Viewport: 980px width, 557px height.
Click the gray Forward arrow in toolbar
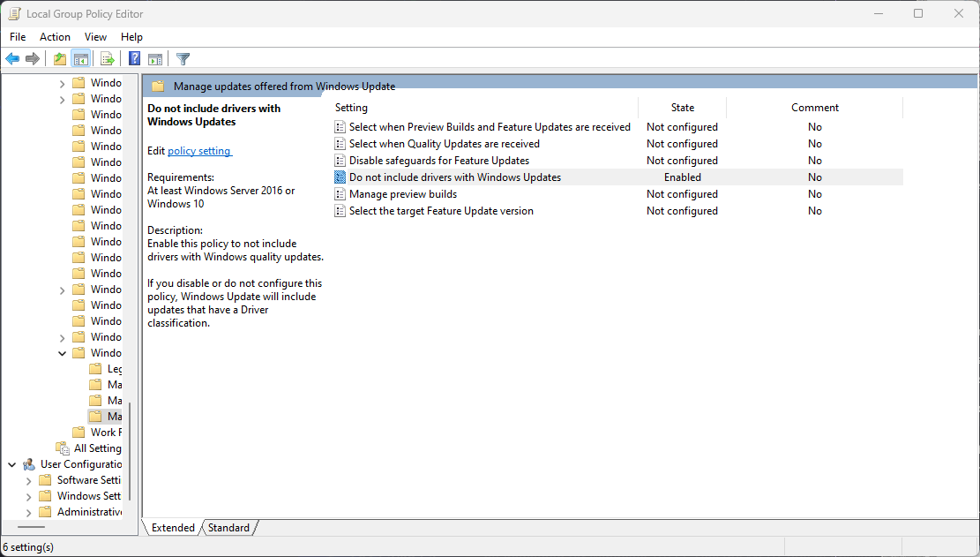coord(33,59)
